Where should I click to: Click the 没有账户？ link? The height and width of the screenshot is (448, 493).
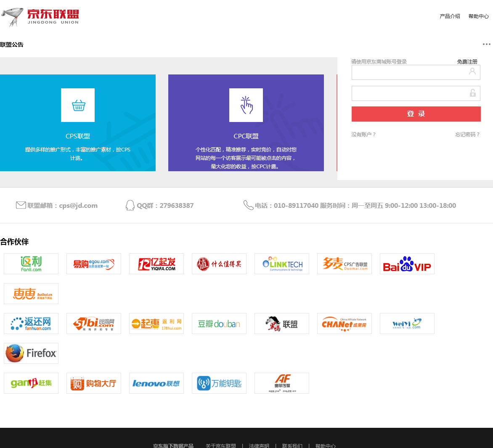(363, 135)
